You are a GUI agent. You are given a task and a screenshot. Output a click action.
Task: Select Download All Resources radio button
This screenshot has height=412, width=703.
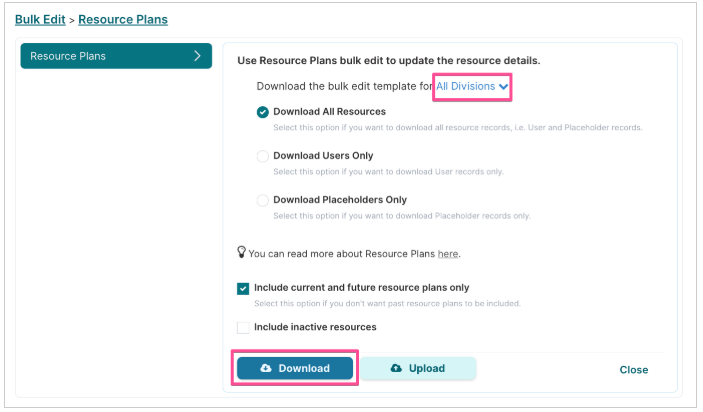(x=263, y=112)
